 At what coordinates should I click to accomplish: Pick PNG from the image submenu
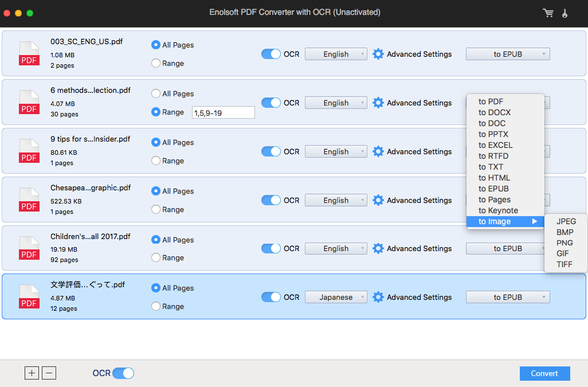566,243
